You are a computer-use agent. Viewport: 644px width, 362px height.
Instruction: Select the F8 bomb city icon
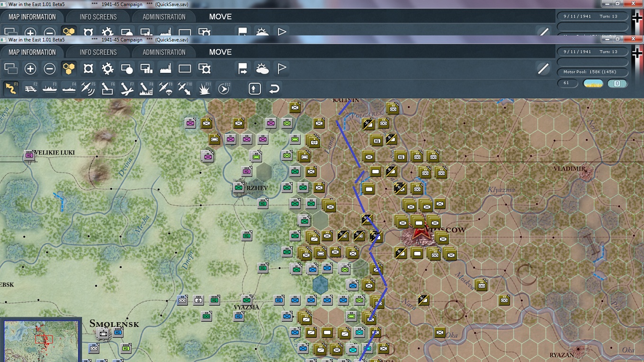146,88
